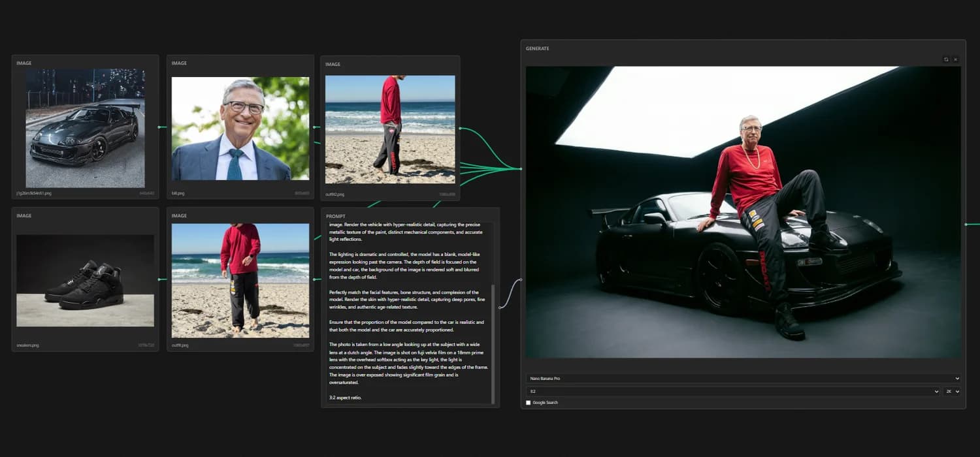The height and width of the screenshot is (457, 980).
Task: Click the green image input port on Generate node
Action: pyautogui.click(x=521, y=169)
